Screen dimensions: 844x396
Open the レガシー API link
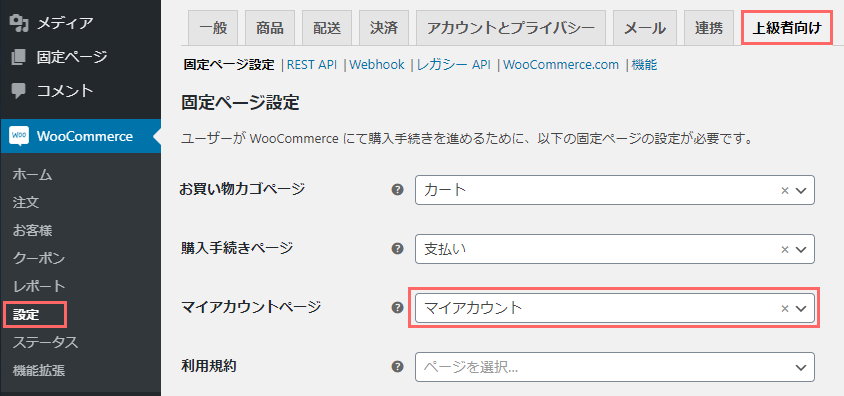[x=454, y=65]
